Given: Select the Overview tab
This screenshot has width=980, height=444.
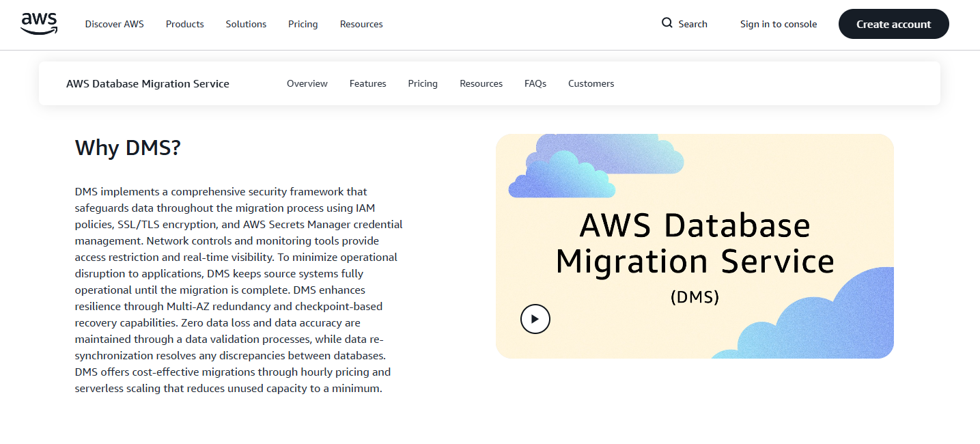Looking at the screenshot, I should [x=307, y=83].
